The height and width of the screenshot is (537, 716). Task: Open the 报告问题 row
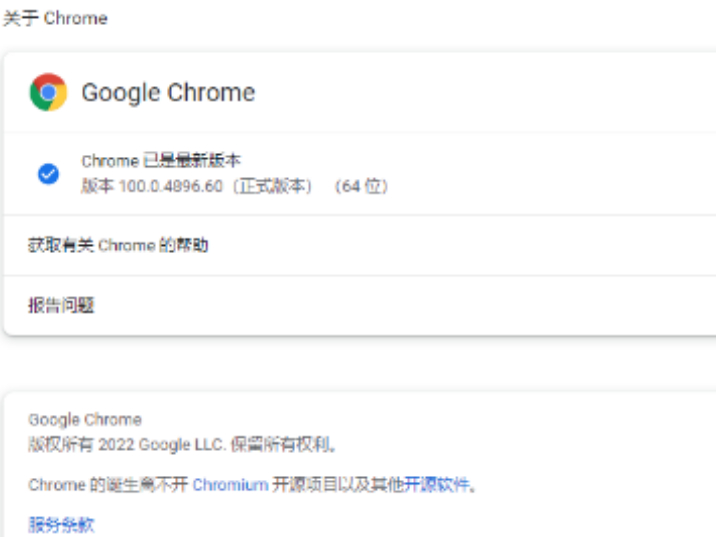(x=360, y=305)
